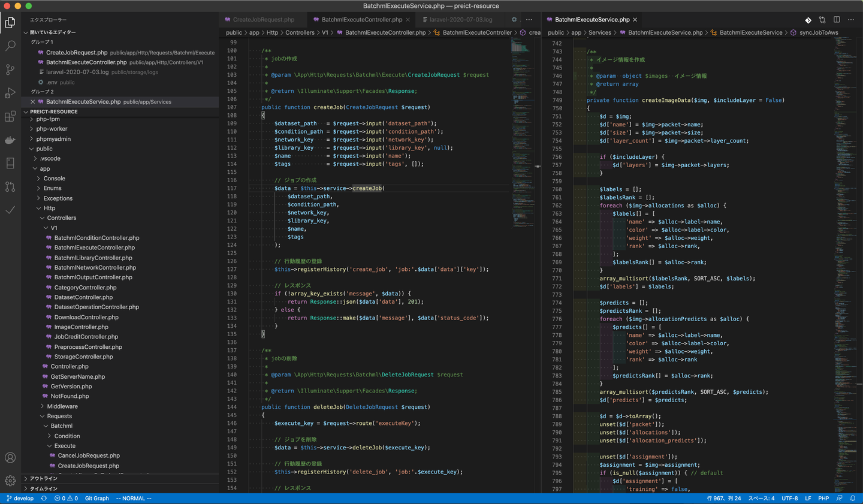Close the BatchmlExecuteService.php tab
This screenshot has height=504, width=863.
635,20
